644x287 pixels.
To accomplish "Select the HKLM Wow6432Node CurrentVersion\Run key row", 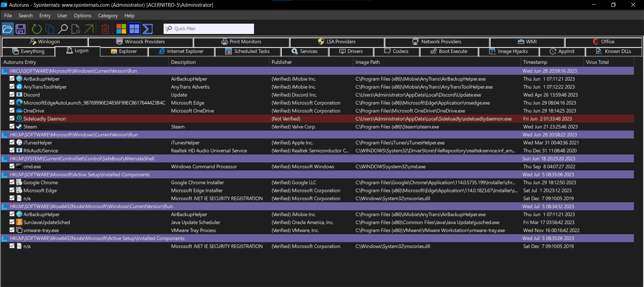I will pos(317,206).
